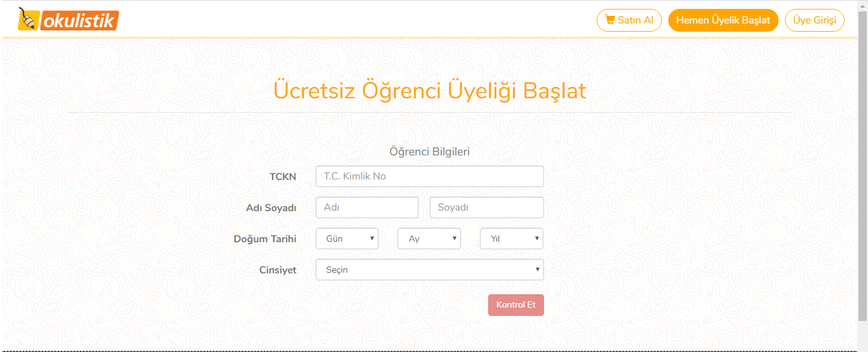Expand the Yıl year dropdown
Viewport: 868px width, 352px height.
click(x=511, y=238)
